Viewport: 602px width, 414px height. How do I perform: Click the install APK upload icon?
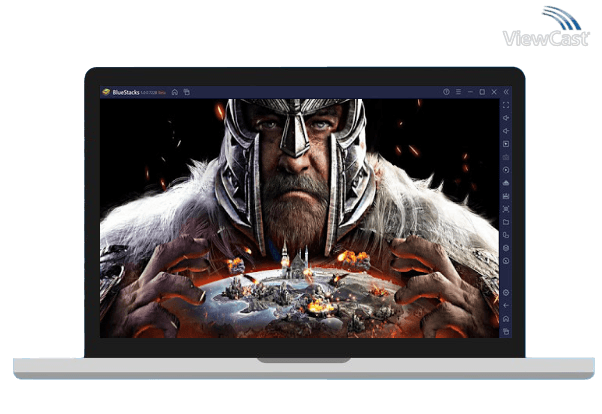(x=506, y=183)
